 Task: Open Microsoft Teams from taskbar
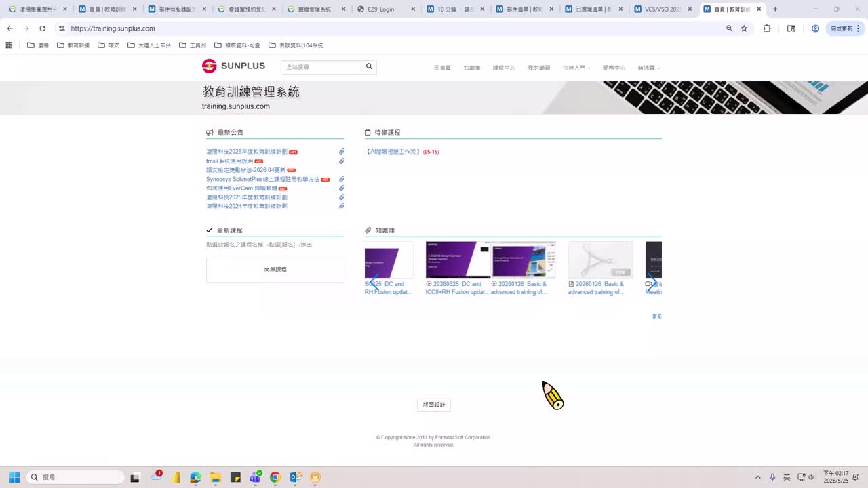click(255, 477)
